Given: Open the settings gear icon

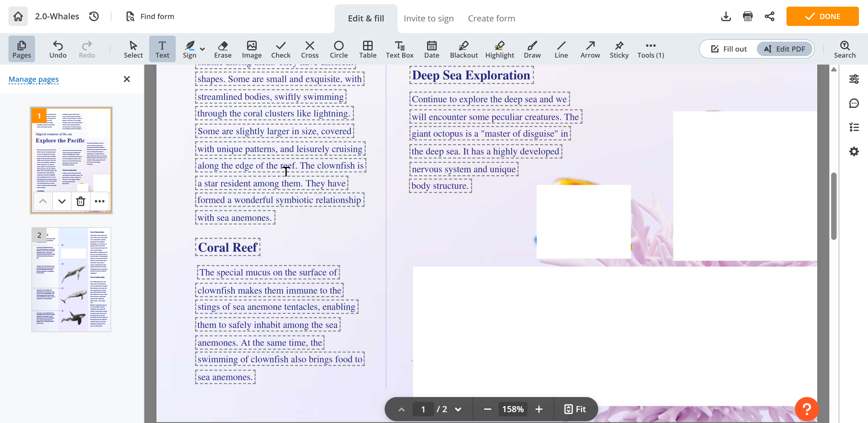Looking at the screenshot, I should tap(854, 151).
